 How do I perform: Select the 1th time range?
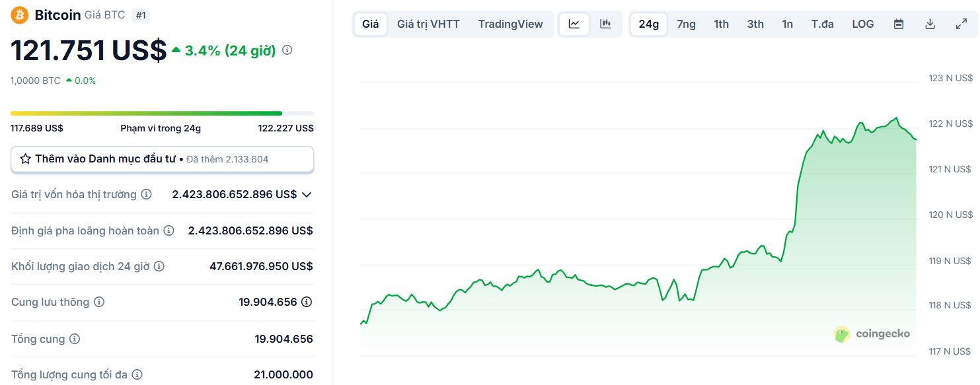[x=721, y=24]
